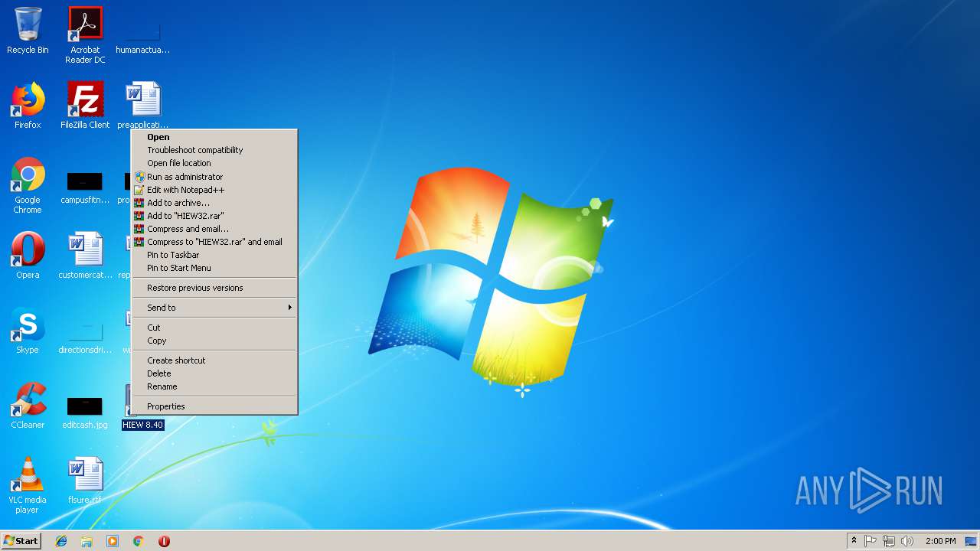Image resolution: width=980 pixels, height=551 pixels.
Task: Choose Edit with Notepad++
Action: click(x=214, y=190)
